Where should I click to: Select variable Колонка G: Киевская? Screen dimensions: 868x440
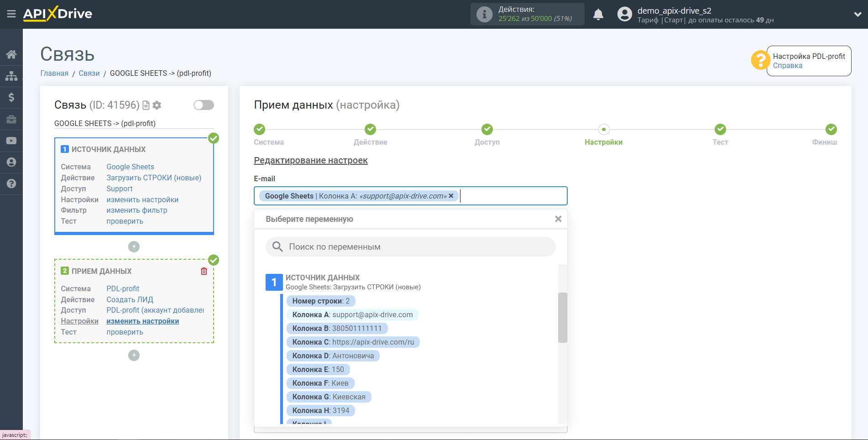coord(329,397)
